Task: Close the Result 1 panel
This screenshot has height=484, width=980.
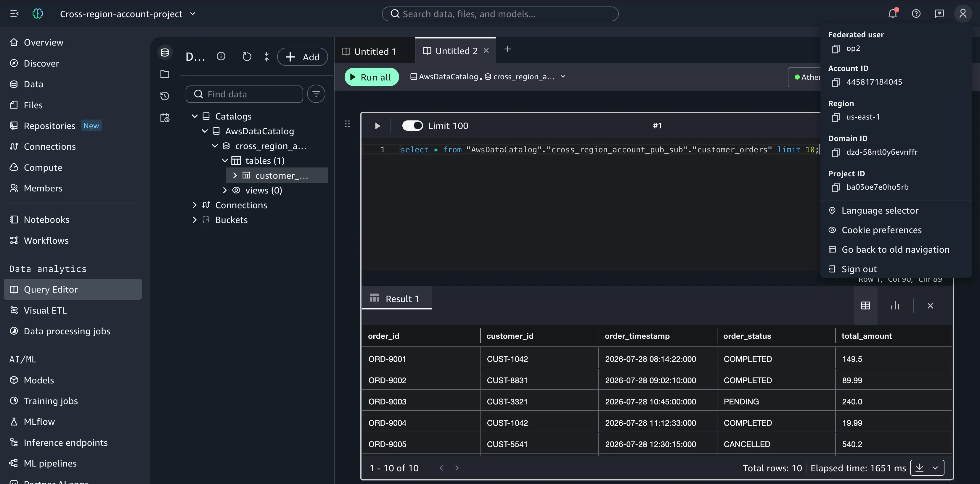Action: [930, 306]
